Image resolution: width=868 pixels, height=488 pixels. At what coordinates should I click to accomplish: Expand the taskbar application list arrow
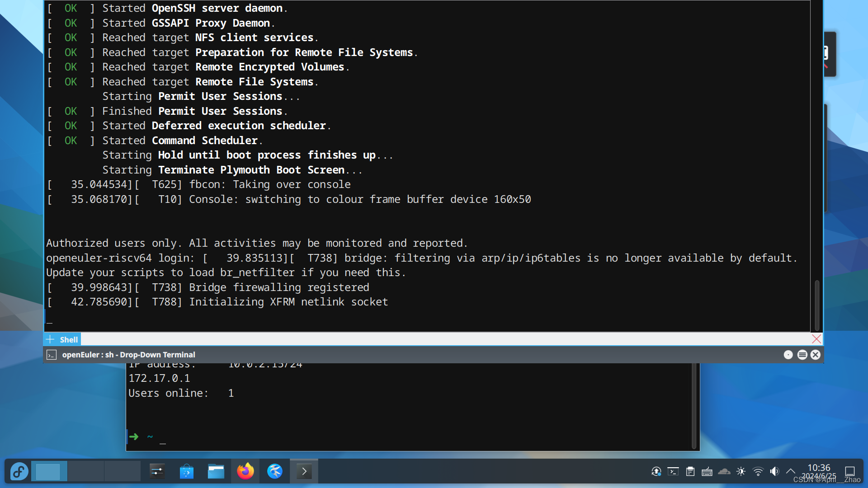click(x=304, y=471)
